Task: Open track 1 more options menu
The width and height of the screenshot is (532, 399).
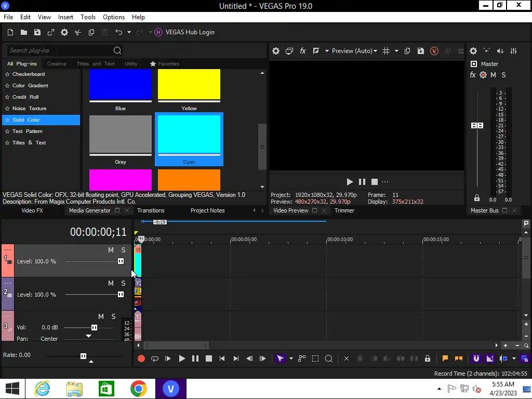Action: click(x=8, y=250)
